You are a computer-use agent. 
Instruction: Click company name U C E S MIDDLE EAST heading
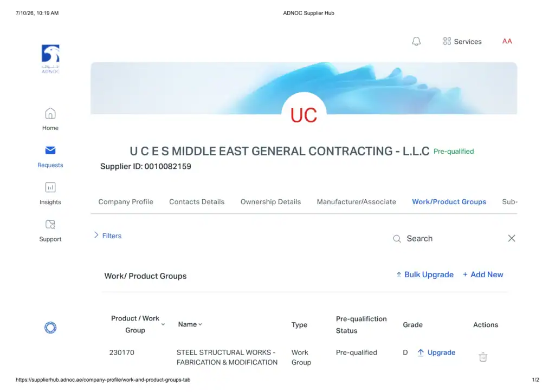point(279,151)
